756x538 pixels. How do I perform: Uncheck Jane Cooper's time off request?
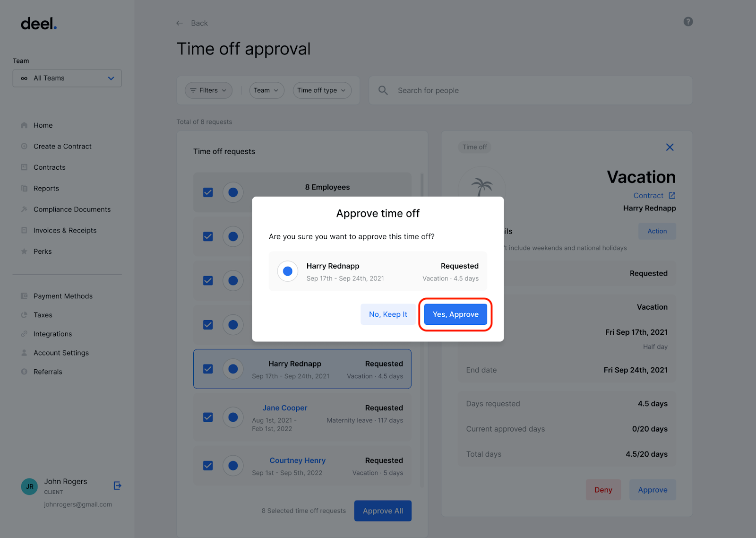tap(207, 417)
